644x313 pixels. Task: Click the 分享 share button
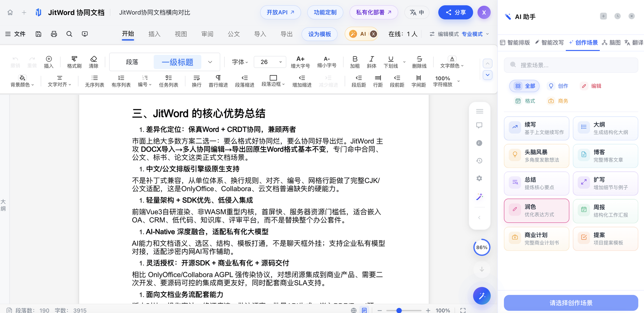click(x=456, y=13)
